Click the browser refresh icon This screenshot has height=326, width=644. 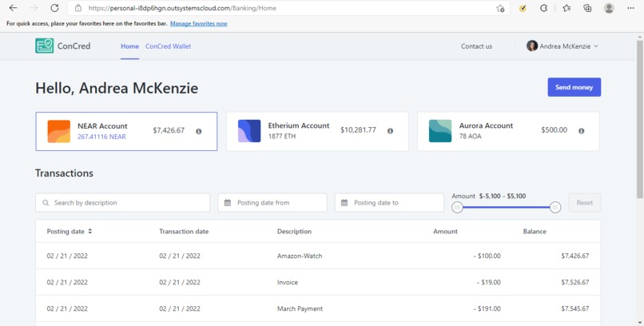coord(54,8)
